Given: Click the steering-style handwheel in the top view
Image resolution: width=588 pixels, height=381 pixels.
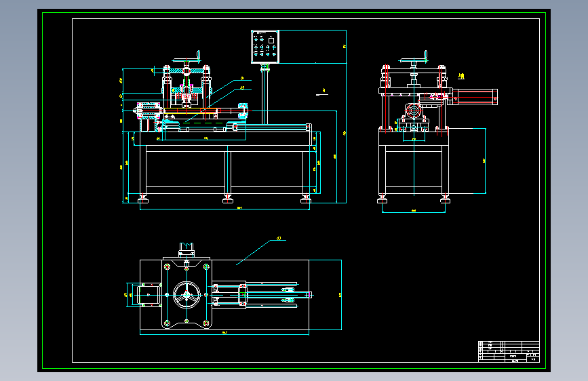Looking at the screenshot, I should 187,295.
